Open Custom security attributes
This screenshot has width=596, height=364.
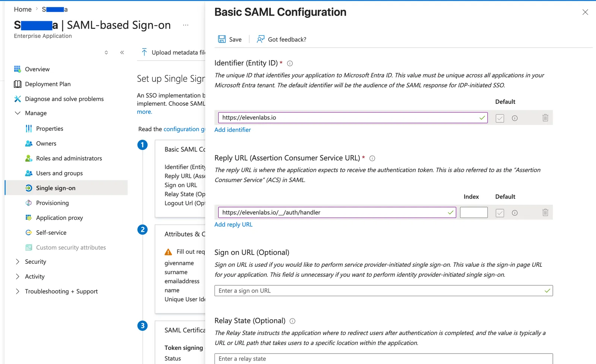tap(71, 247)
